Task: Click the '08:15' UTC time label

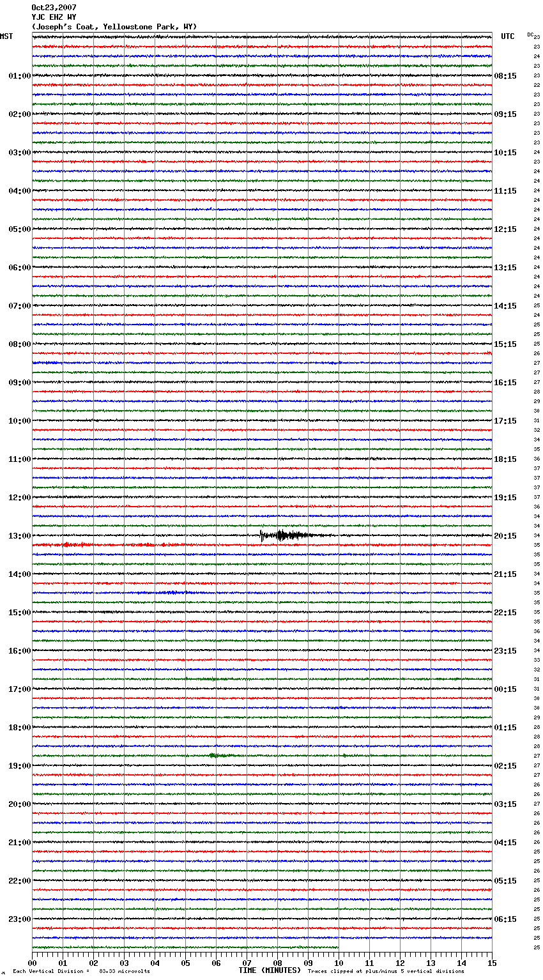Action: (505, 76)
